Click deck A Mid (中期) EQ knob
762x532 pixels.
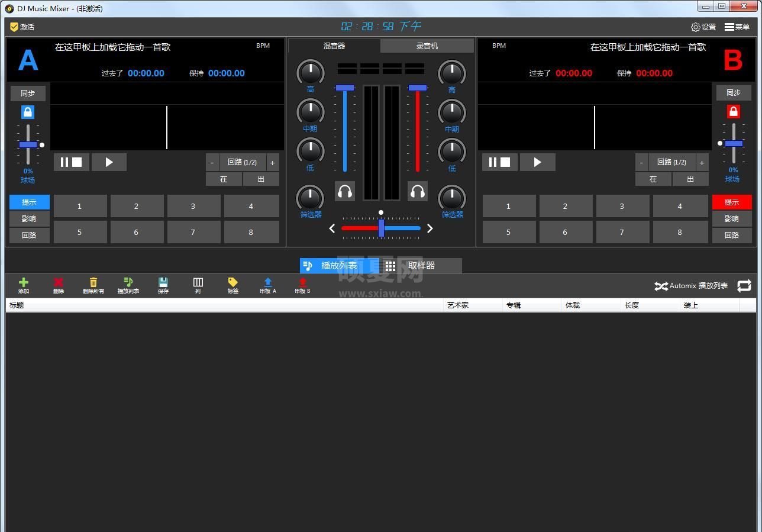click(311, 111)
